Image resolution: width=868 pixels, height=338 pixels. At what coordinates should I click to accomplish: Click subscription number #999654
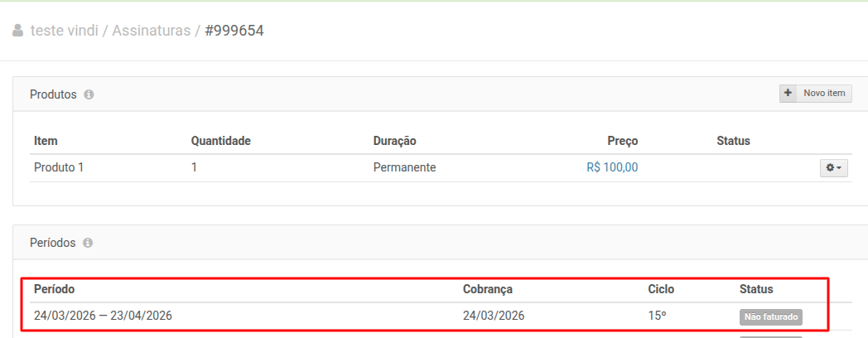pos(234,31)
